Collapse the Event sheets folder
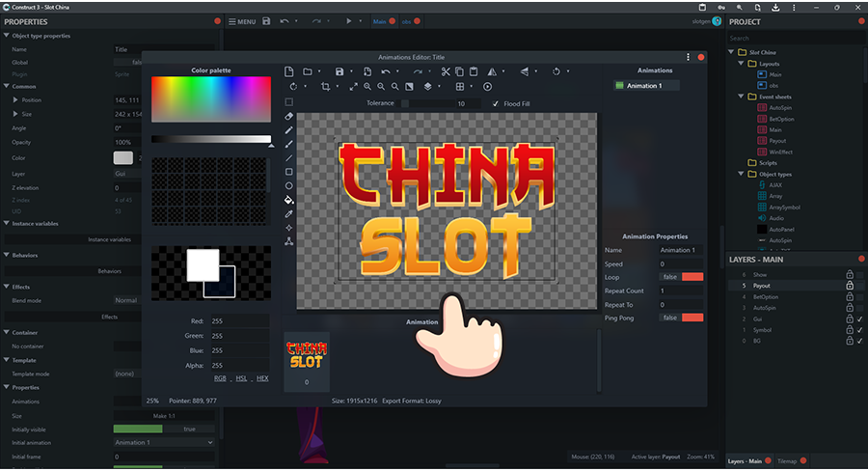The image size is (868, 471). coord(740,97)
